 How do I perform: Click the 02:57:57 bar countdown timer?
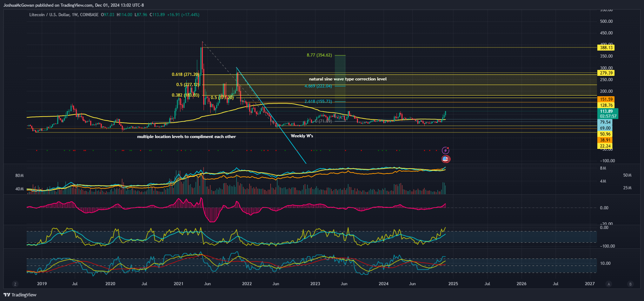608,116
